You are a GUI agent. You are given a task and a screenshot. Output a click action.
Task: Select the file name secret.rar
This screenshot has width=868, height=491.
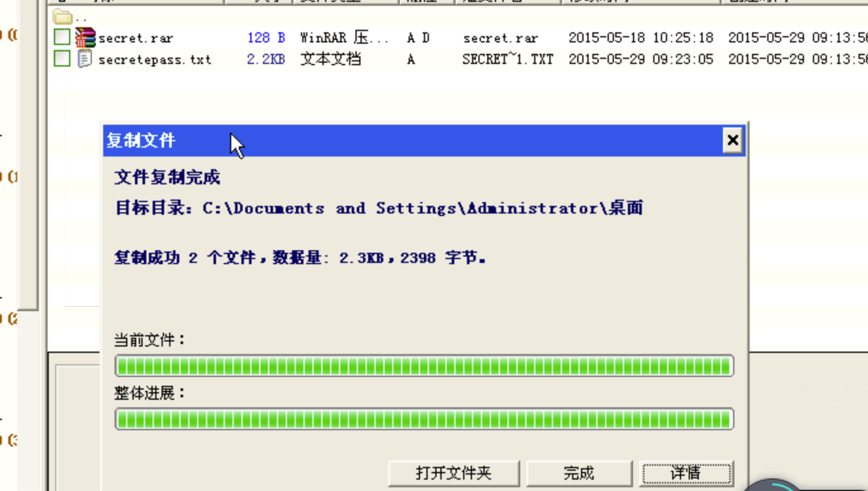(136, 37)
